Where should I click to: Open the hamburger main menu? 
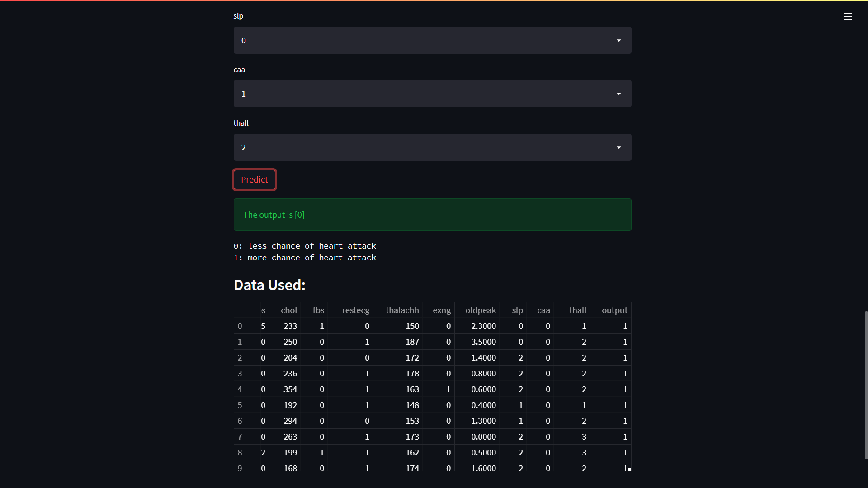847,16
